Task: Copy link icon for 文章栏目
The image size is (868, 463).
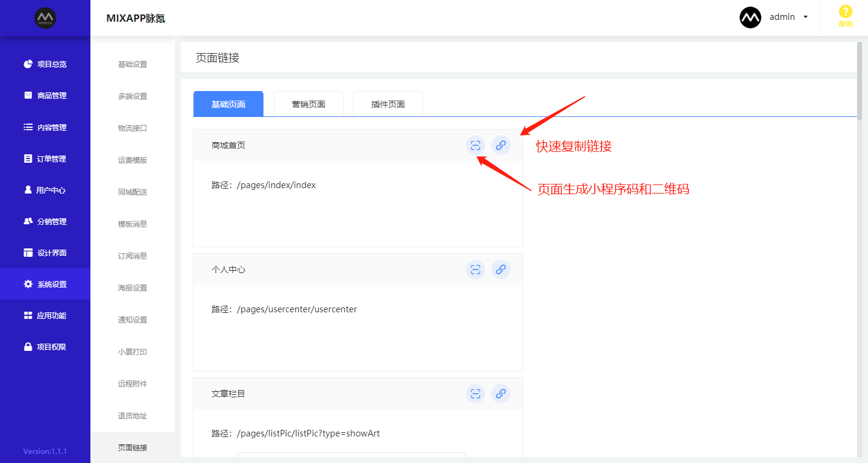Action: coord(500,394)
